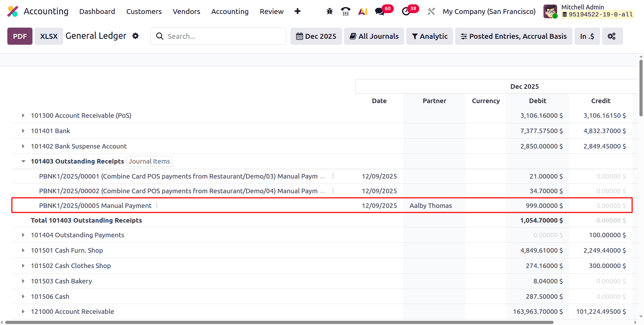Viewport: 644px width, 325px height.
Task: Click the Credit column header
Action: (x=601, y=101)
